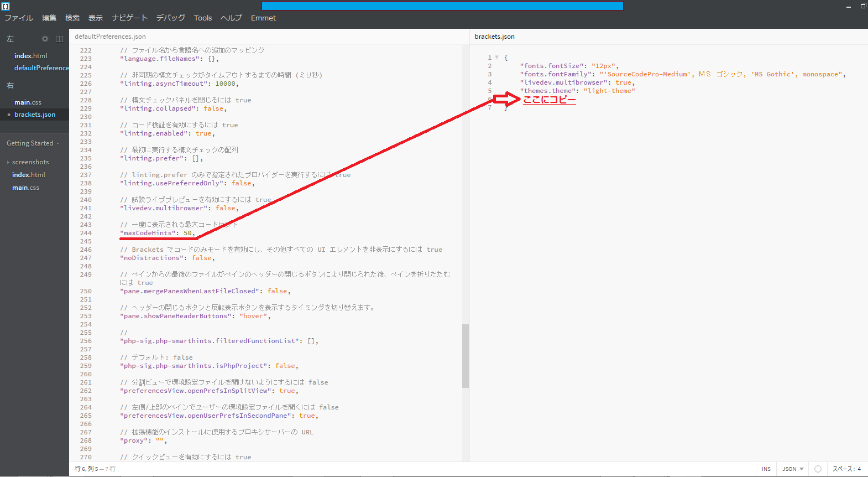Click the "maxCodeHints": 50 line
868x477 pixels.
[x=158, y=233]
